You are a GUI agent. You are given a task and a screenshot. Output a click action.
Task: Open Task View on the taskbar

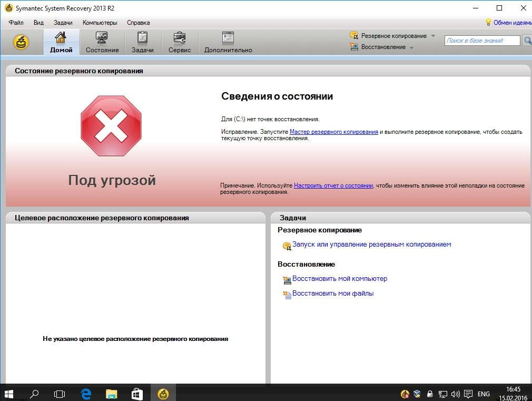pos(60,394)
